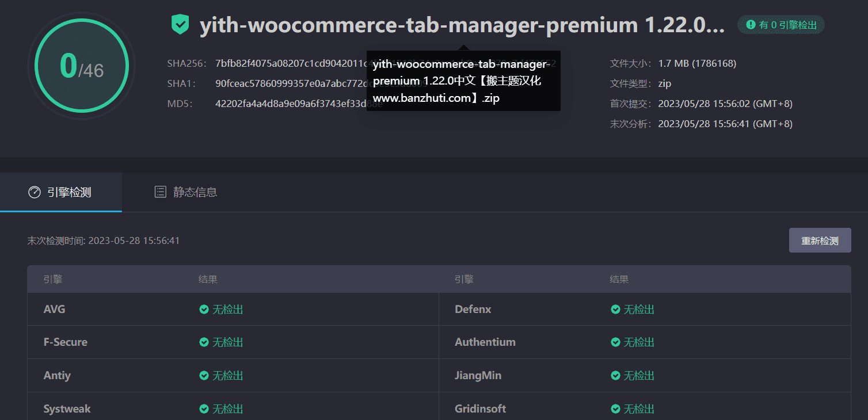Click the first submission time 15:56:02
Screen dimensions: 868x420
point(725,104)
